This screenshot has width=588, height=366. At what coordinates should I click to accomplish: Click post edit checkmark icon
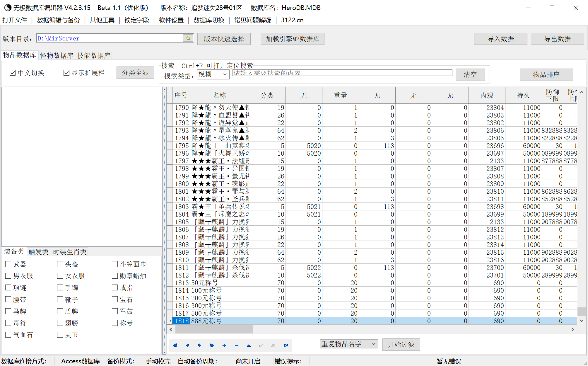point(261,345)
